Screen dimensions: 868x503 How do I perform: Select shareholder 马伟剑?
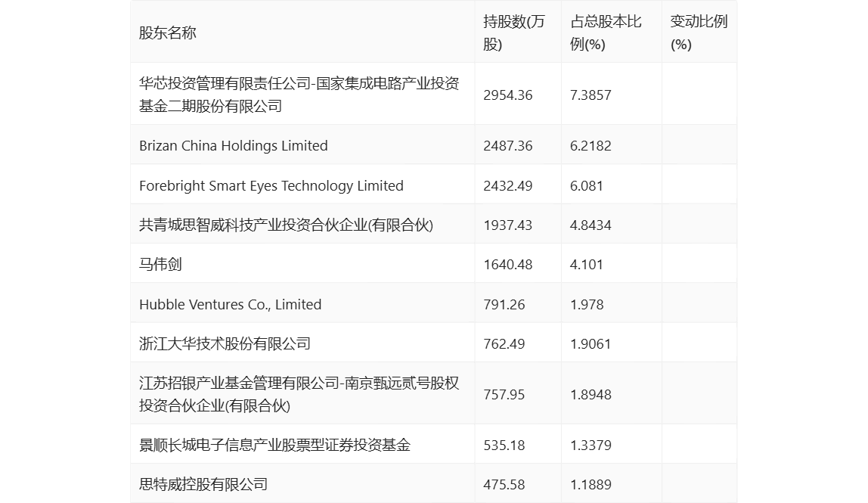point(160,264)
